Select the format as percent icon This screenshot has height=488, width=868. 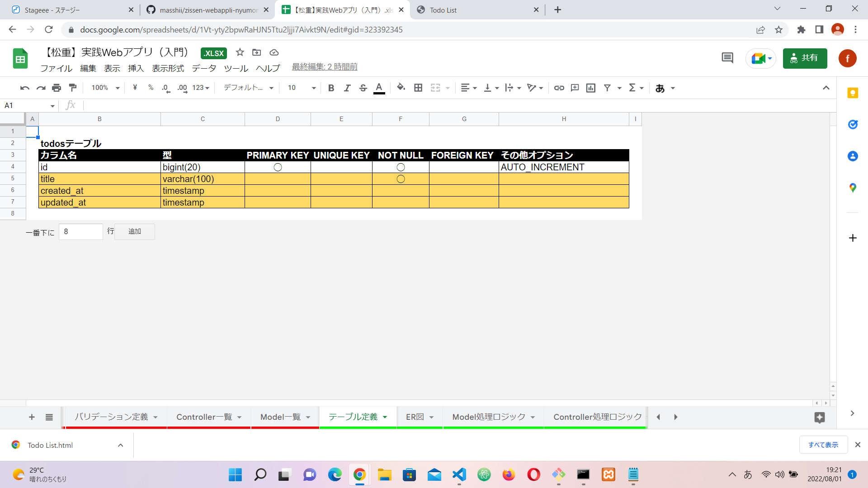click(x=151, y=88)
